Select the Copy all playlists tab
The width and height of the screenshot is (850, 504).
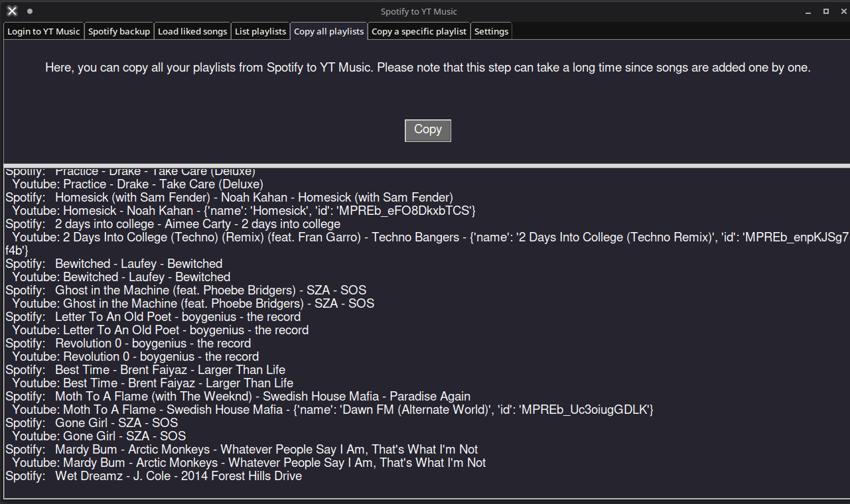click(329, 31)
